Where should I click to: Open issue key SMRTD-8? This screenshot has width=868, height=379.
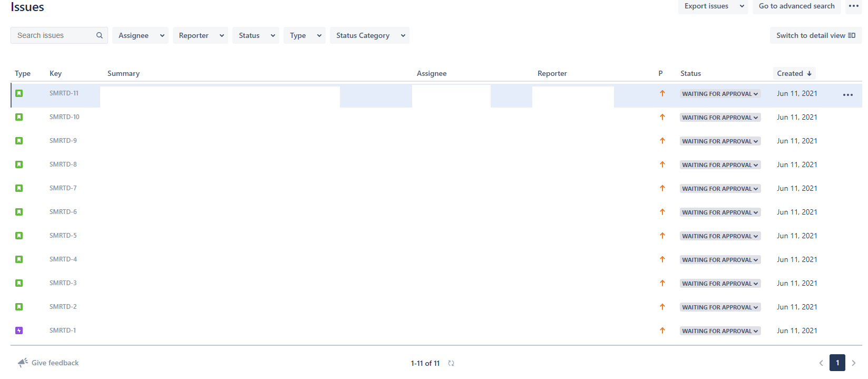click(x=63, y=164)
